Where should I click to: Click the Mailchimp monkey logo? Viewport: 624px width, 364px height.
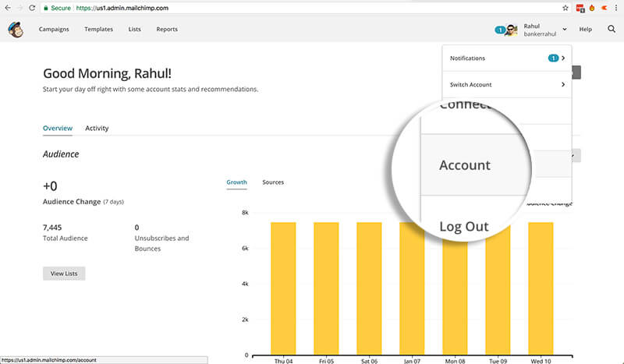pos(16,30)
